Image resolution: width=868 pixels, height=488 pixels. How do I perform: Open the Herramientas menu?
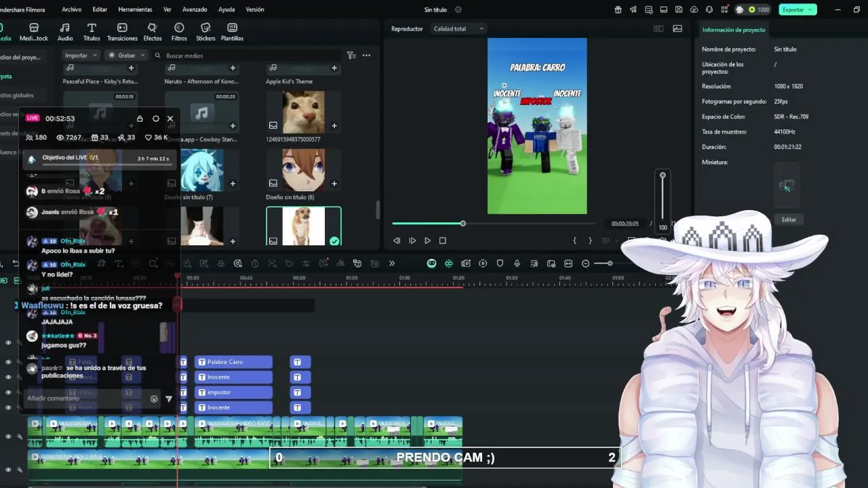(135, 9)
